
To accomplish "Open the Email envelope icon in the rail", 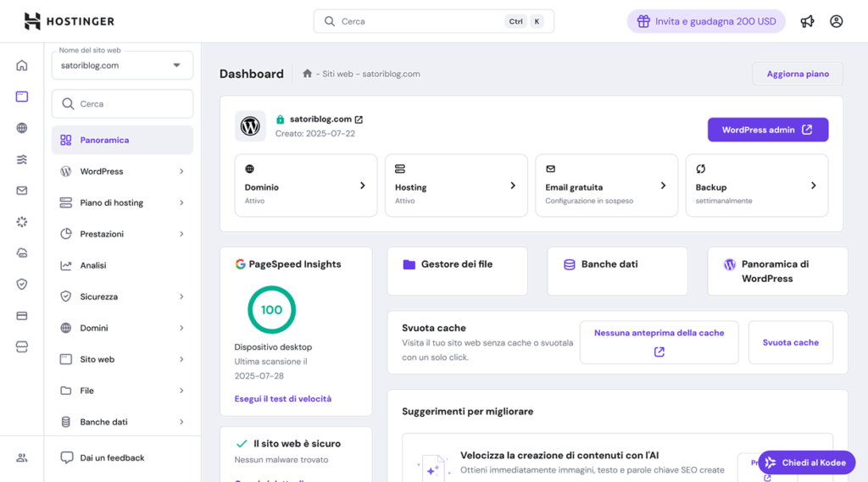I will (x=21, y=191).
